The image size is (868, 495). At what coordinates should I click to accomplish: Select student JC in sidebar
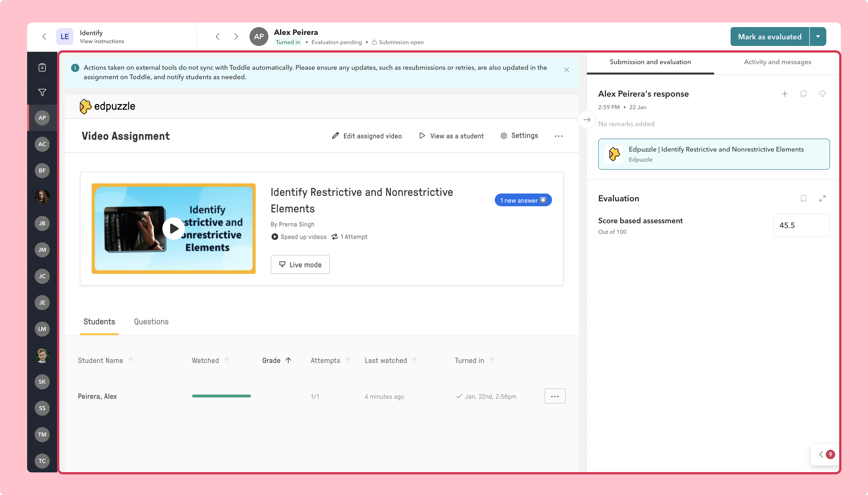click(42, 276)
